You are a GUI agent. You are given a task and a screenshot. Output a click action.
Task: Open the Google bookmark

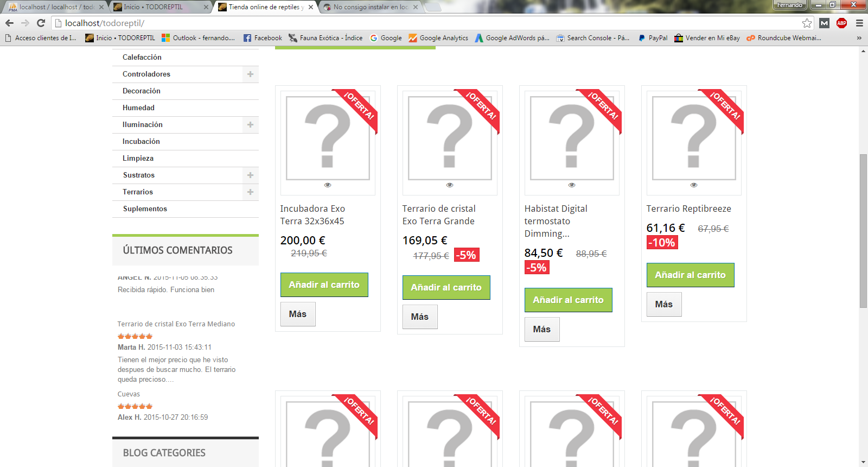click(x=386, y=38)
